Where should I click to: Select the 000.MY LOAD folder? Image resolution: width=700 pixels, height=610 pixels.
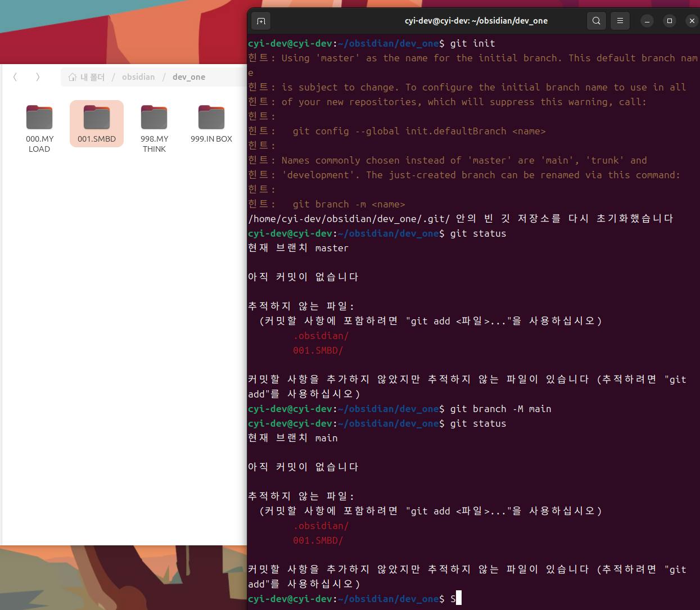(x=39, y=128)
